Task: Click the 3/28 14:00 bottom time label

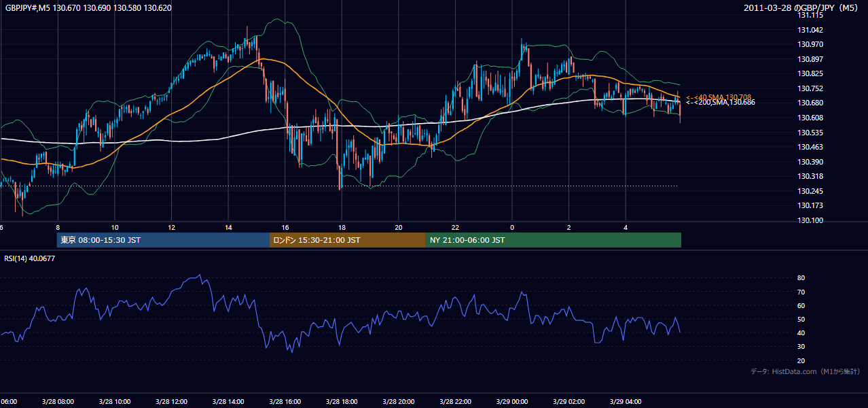Action: (228, 402)
